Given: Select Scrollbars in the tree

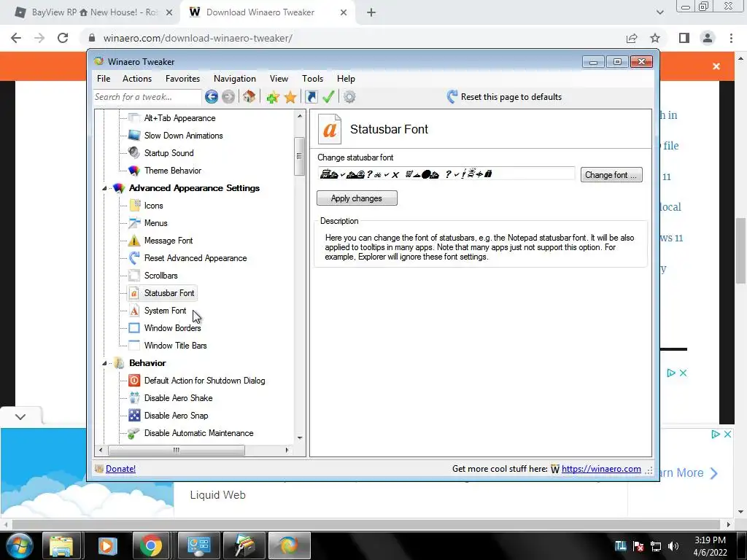Looking at the screenshot, I should (x=161, y=276).
